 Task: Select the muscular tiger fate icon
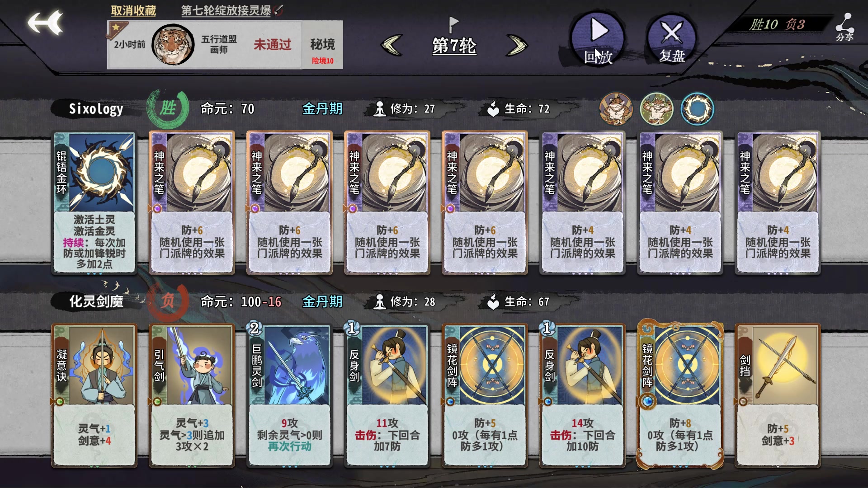[656, 109]
